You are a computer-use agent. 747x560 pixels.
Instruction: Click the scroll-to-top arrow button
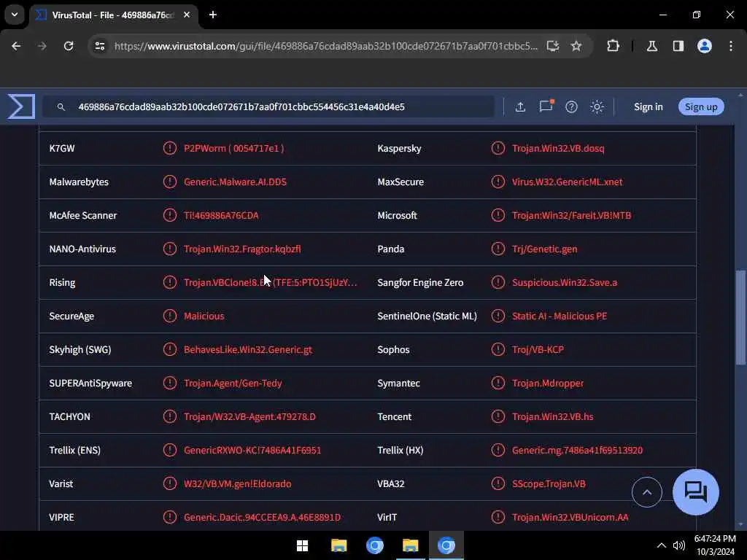click(x=646, y=492)
